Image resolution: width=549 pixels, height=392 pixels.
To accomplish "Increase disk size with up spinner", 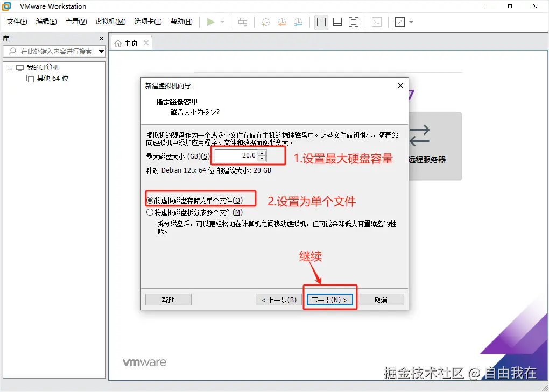I will [262, 153].
